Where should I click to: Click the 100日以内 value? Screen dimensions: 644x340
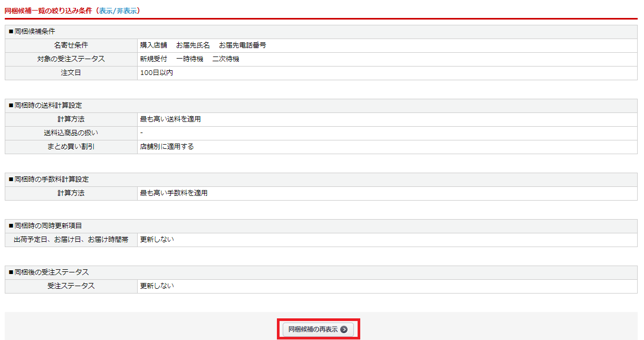tap(157, 73)
